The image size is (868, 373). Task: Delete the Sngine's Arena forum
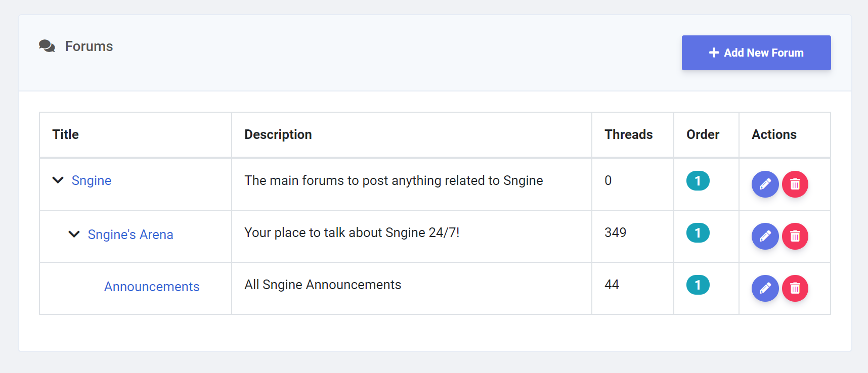795,236
